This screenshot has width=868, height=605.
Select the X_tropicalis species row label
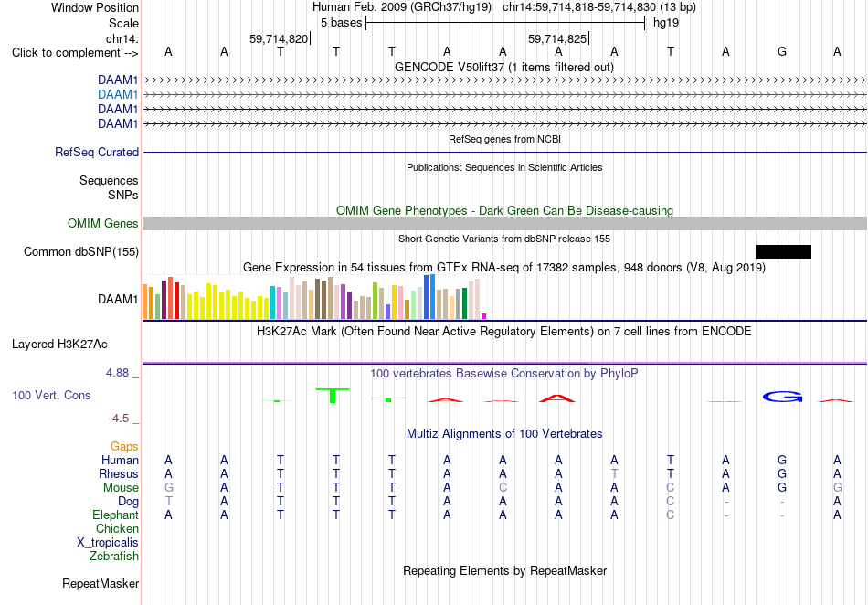(x=108, y=543)
